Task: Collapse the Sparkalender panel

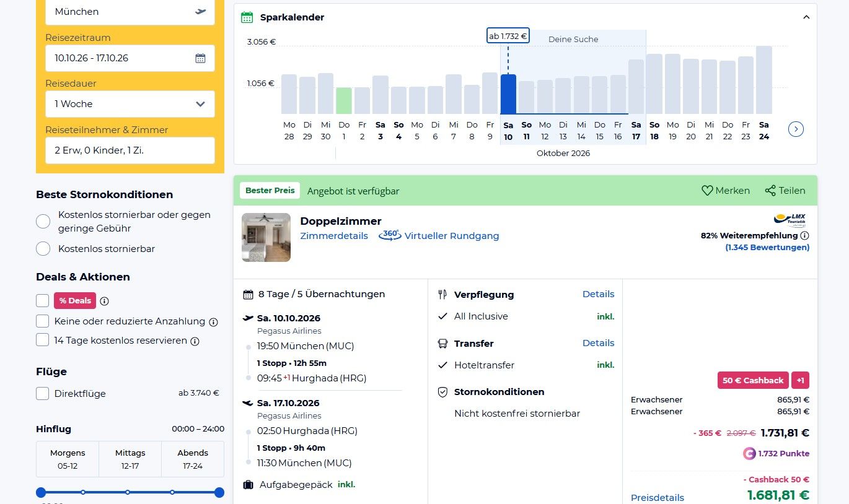Action: click(x=806, y=17)
